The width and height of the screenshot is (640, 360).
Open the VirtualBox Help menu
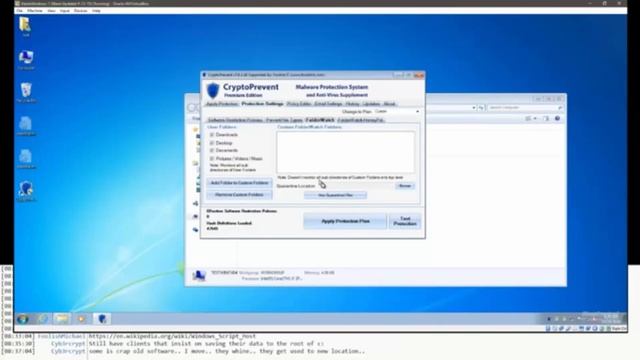(x=96, y=11)
